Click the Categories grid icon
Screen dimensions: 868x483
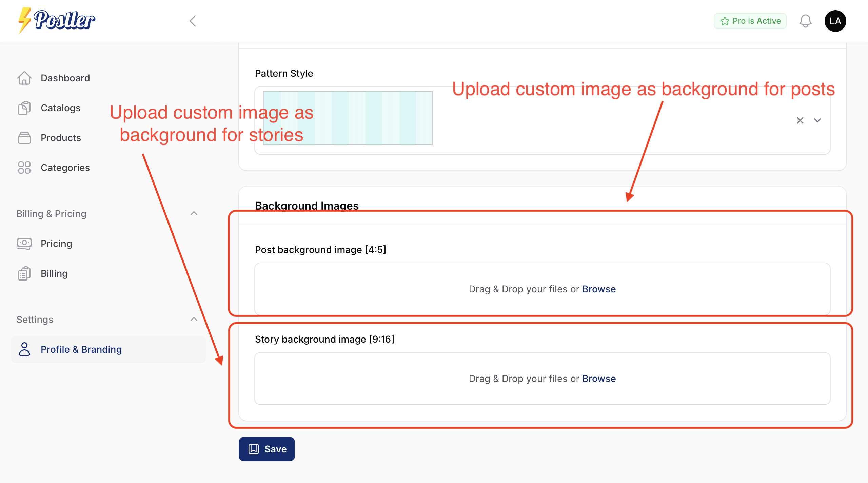pyautogui.click(x=24, y=168)
